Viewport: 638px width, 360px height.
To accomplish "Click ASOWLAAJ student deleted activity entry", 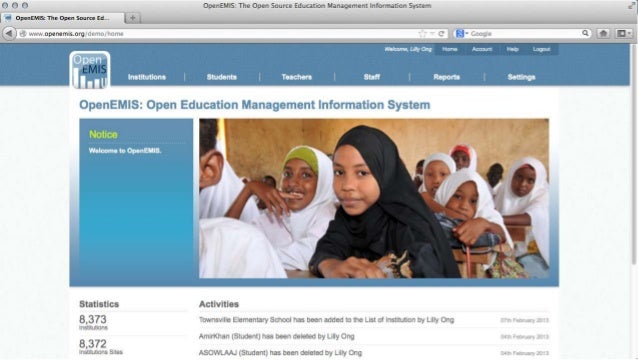I will tap(280, 353).
